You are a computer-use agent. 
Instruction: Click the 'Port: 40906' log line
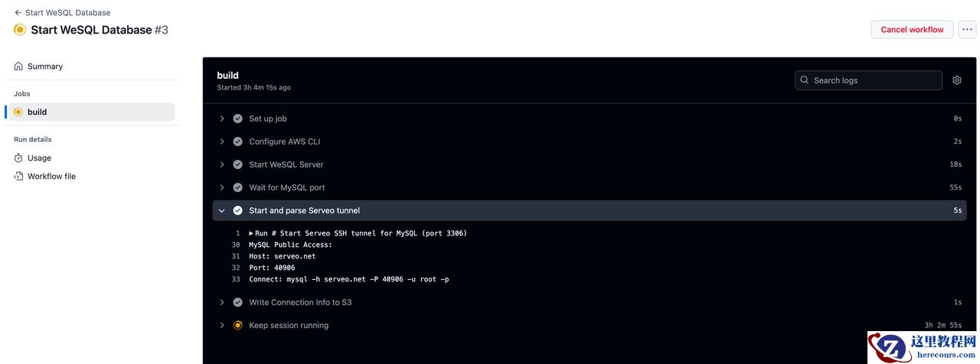click(272, 268)
